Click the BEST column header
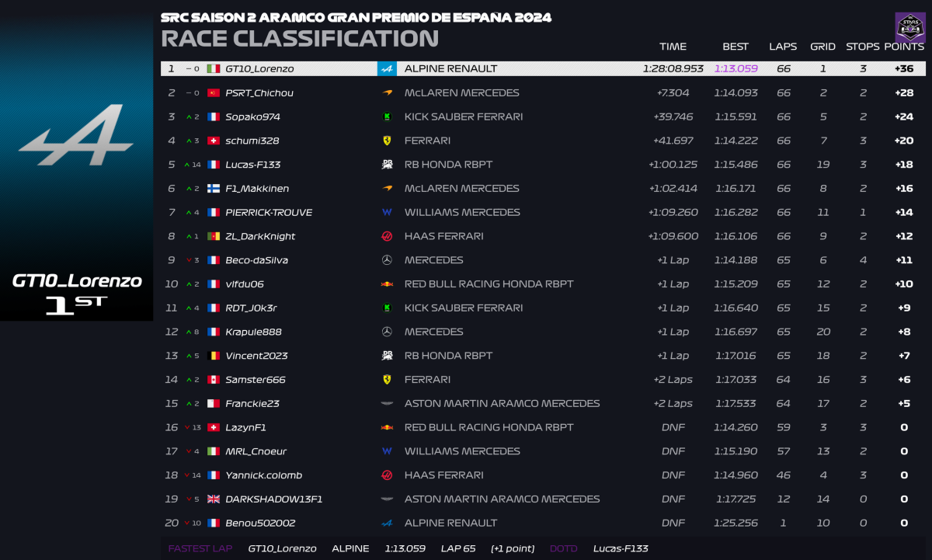The height and width of the screenshot is (560, 932). (736, 47)
